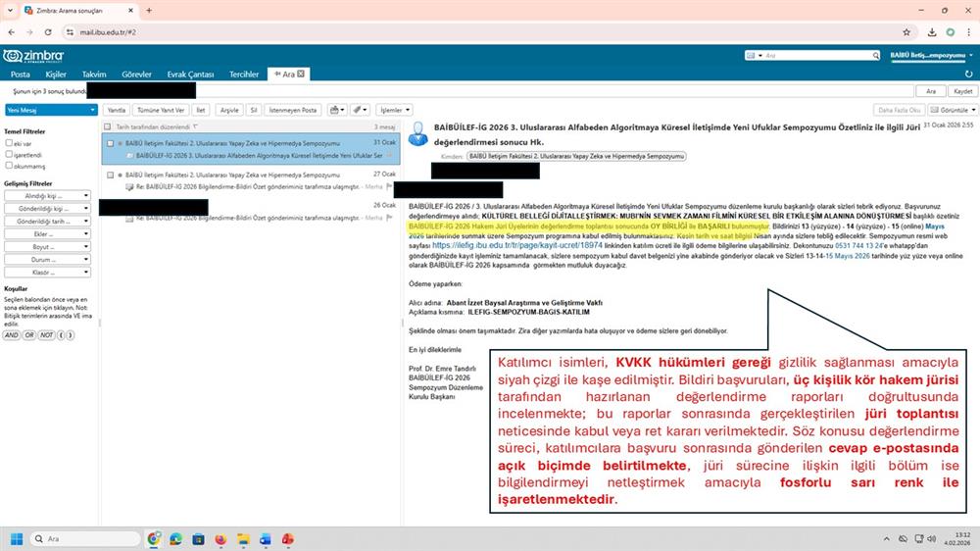The height and width of the screenshot is (551, 980).
Task: Close the Ara search tab with X icon
Action: pos(302,74)
